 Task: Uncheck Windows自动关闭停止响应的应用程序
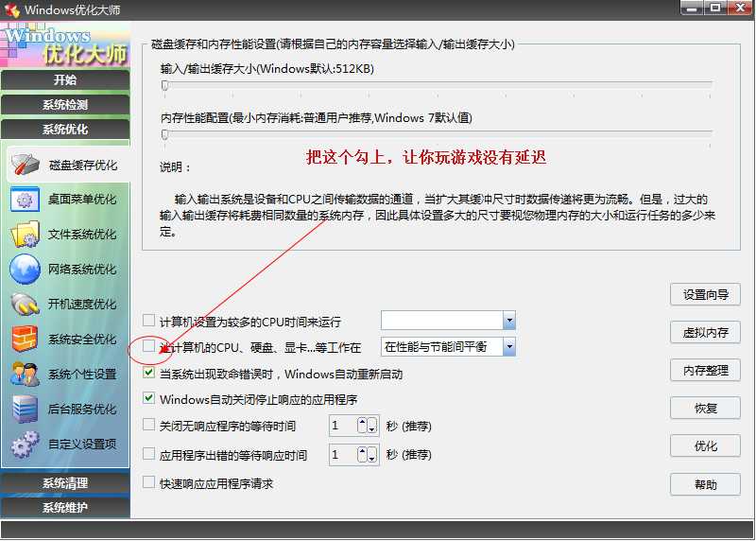coord(148,398)
